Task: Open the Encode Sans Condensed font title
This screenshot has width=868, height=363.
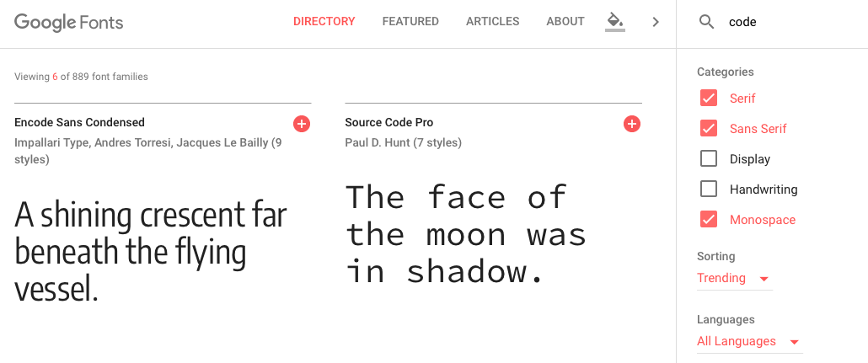Action: point(79,122)
